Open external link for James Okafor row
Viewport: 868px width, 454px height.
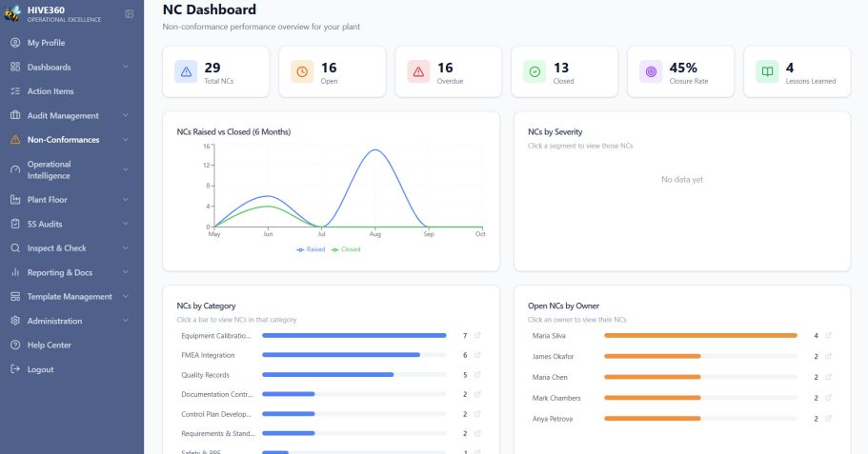[x=829, y=356]
